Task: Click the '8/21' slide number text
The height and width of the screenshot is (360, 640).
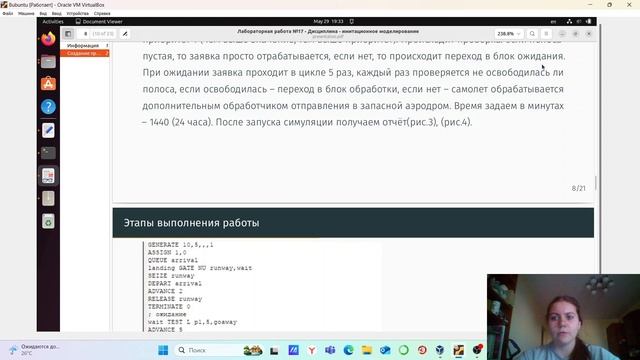Action: pos(578,188)
